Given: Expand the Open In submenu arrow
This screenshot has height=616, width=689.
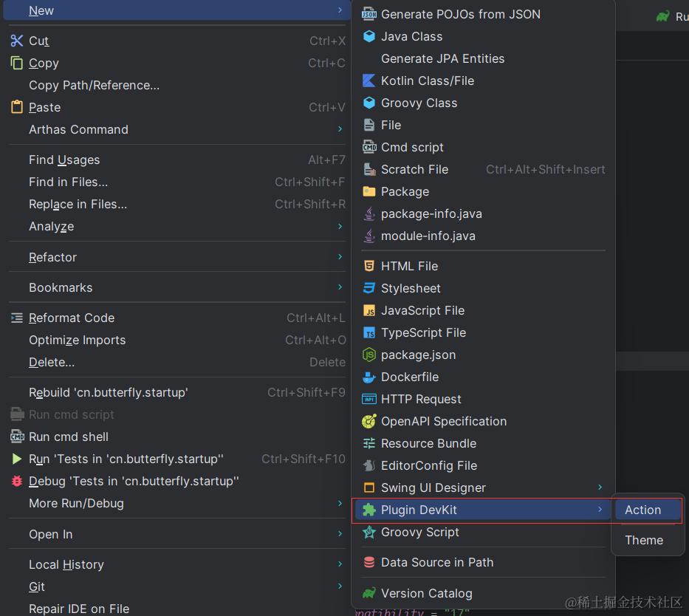Looking at the screenshot, I should coord(340,534).
